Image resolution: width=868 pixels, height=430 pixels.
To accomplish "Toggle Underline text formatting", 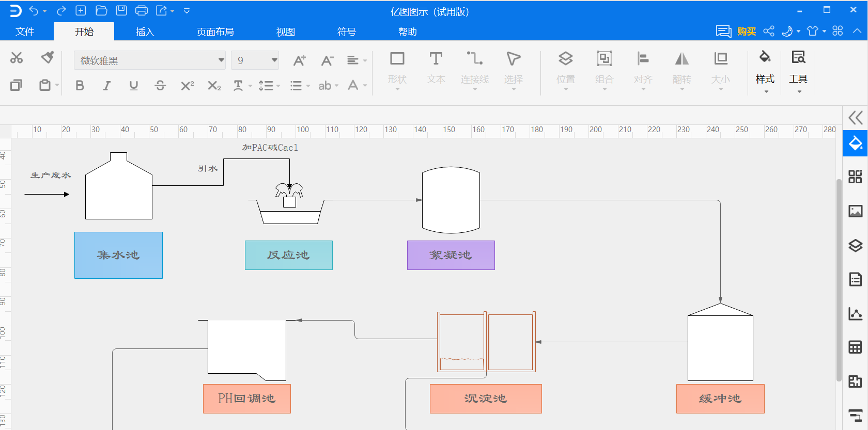I will (133, 86).
